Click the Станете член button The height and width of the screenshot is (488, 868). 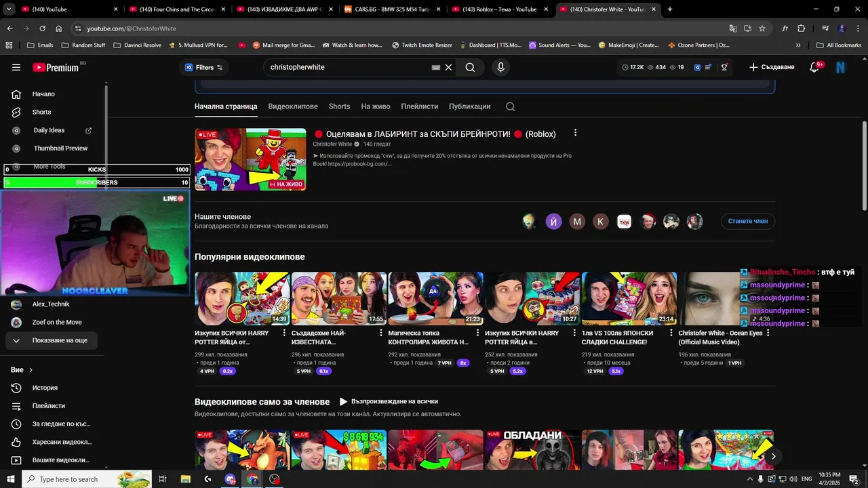748,221
